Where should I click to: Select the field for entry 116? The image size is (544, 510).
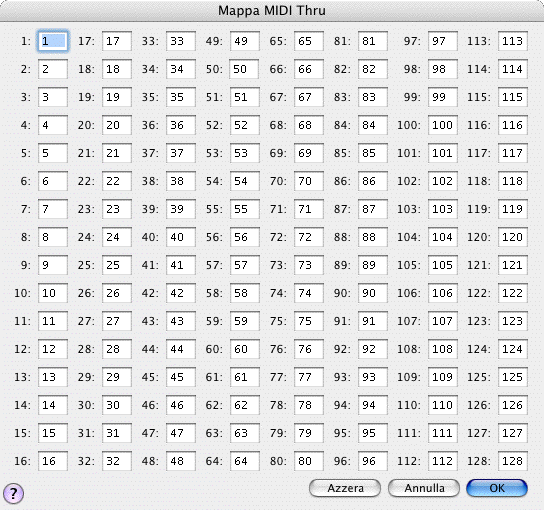tap(513, 125)
